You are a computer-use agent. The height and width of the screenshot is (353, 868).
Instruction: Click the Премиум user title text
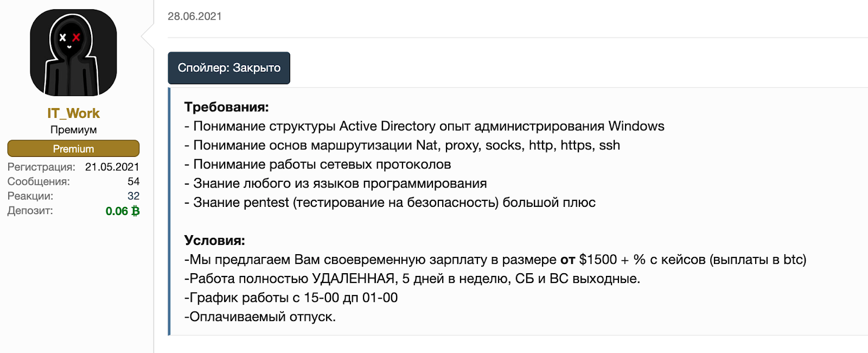click(x=73, y=130)
